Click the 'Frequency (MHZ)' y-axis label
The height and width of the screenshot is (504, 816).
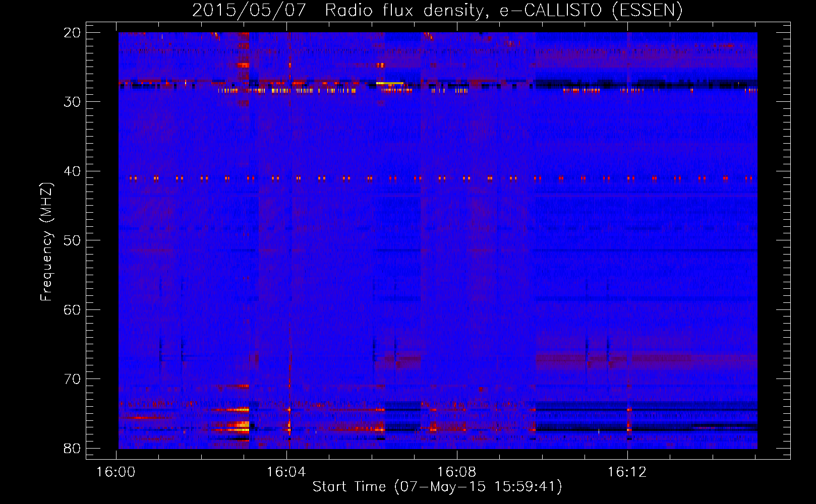(46, 242)
